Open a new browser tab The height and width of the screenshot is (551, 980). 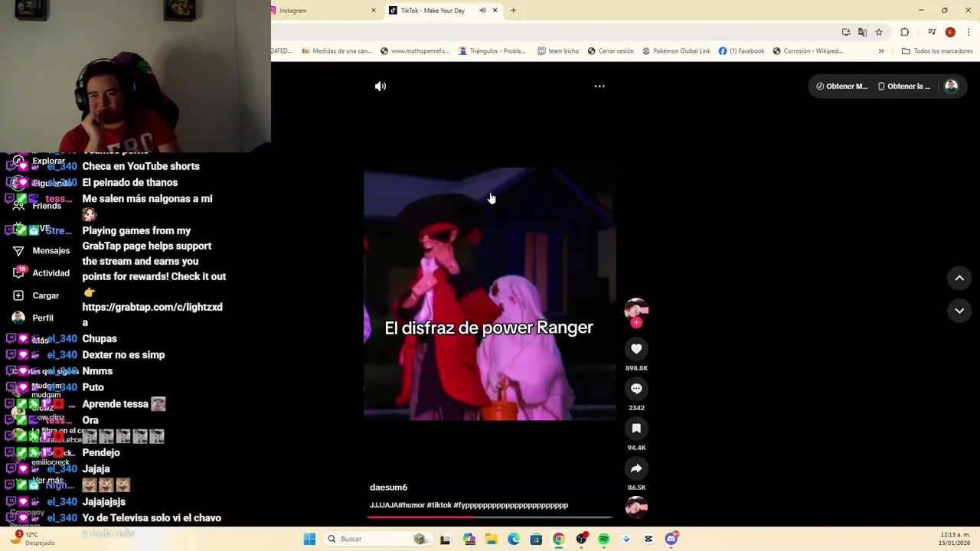514,11
